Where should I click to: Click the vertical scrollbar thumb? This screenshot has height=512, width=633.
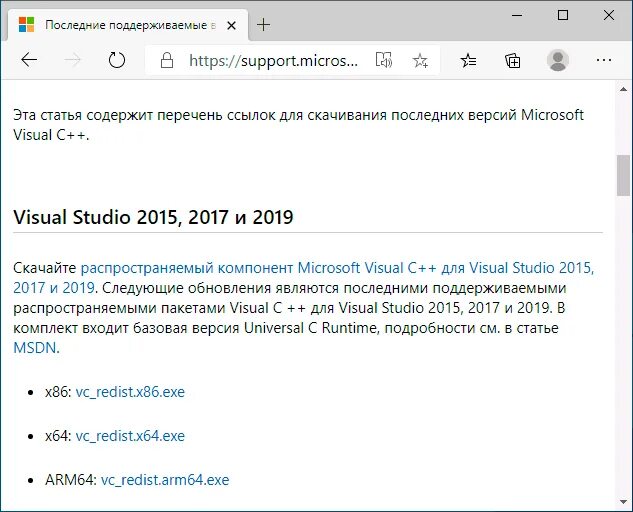623,175
